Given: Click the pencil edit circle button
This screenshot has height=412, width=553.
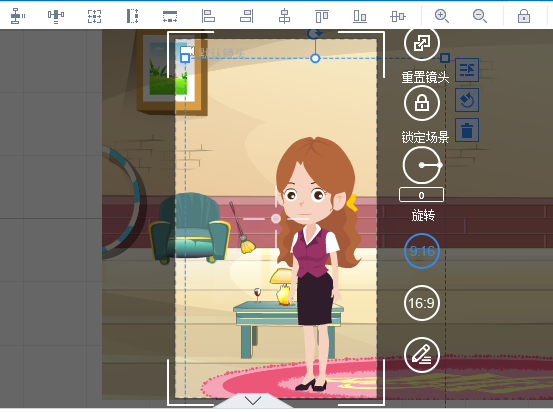Looking at the screenshot, I should (422, 355).
